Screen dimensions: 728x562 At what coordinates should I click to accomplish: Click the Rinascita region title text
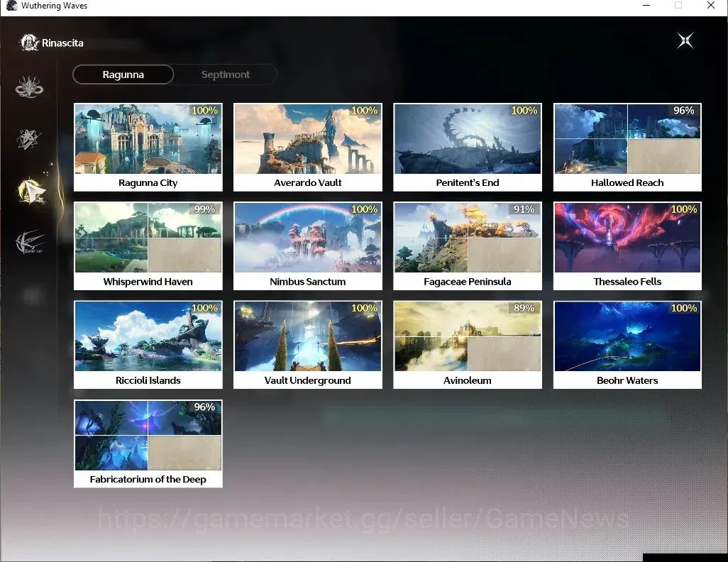(62, 43)
